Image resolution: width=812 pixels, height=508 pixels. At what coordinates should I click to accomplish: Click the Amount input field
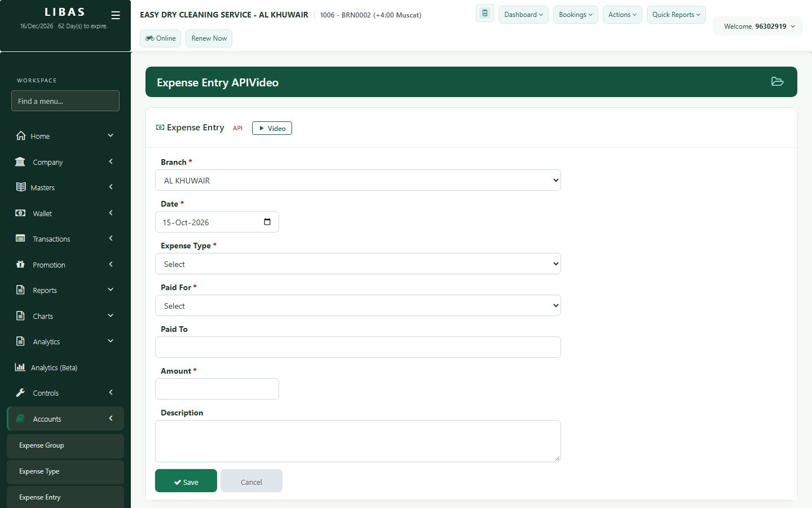(x=217, y=389)
